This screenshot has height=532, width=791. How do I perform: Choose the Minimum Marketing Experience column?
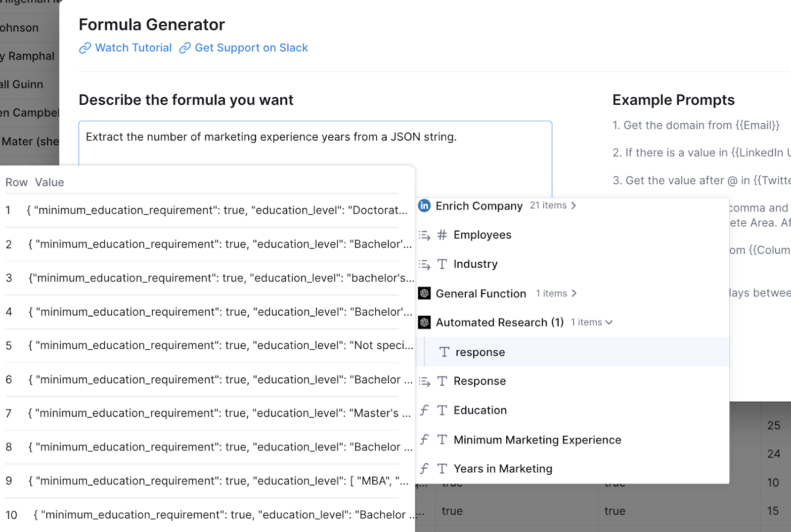537,440
